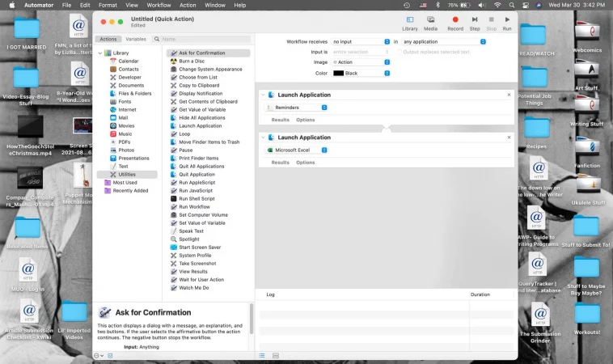Viewport: 613px width, 364px height.
Task: Switch to the Variables tab
Action: coord(136,39)
